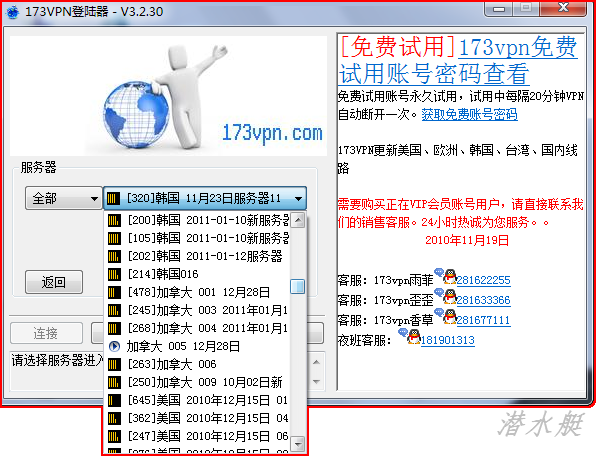The image size is (596, 456).
Task: Choose server [247]美国 2010年12月15日 06
Action: [198, 436]
